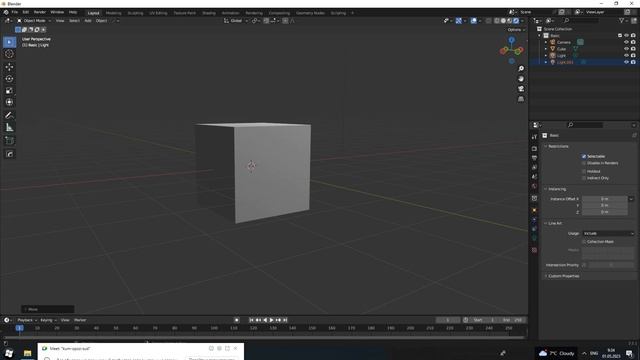Viewport: 640px width, 360px height.
Task: Expand the Camera item in outliner
Action: click(546, 42)
